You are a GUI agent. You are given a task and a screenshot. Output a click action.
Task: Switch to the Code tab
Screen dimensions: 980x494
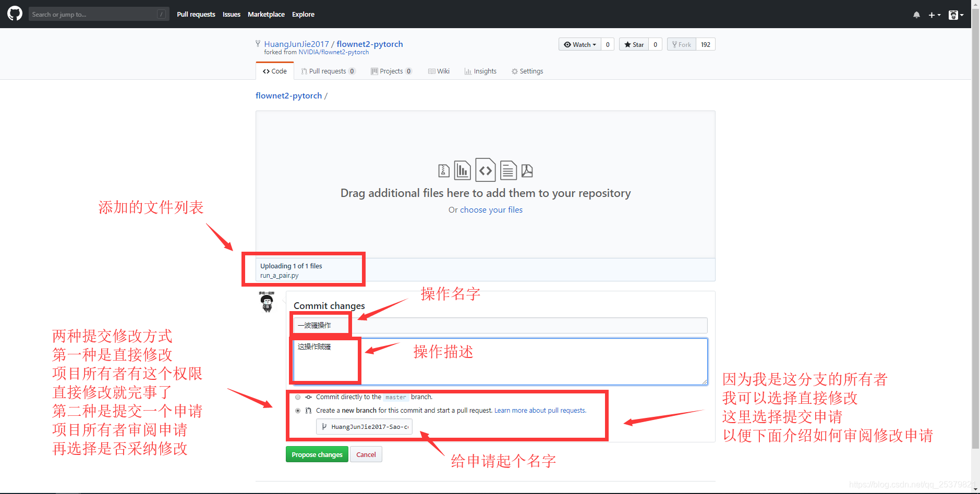pos(275,71)
